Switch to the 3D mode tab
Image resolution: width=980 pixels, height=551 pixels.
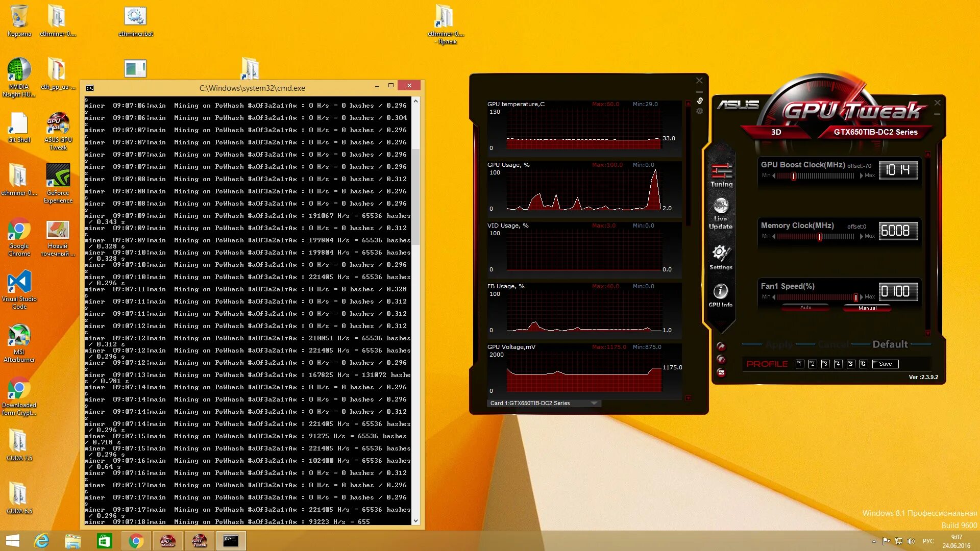click(x=776, y=132)
